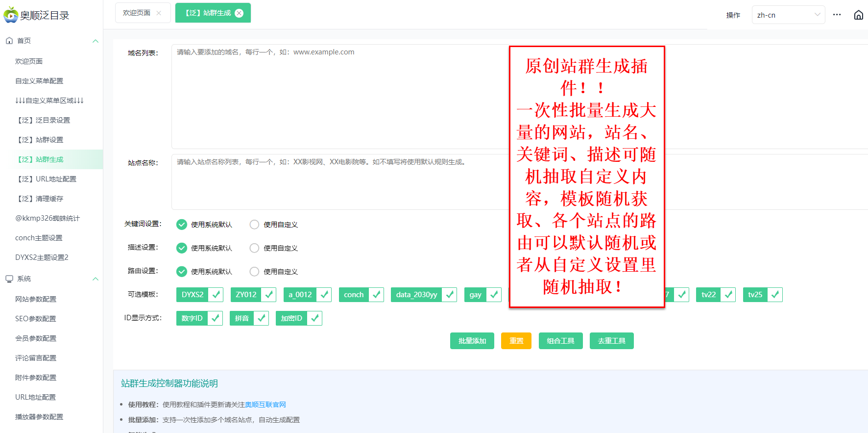Select 路由设置 使用自定义 radio
Viewport: 868px width, 433px height.
(x=254, y=272)
